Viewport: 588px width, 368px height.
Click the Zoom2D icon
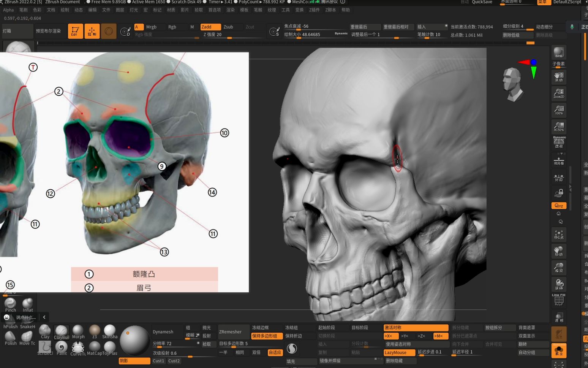(559, 94)
